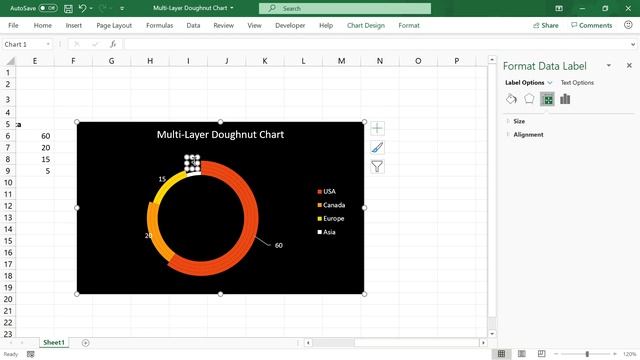Click cell E8 containing 15
This screenshot has height=360, width=640.
(x=35, y=159)
